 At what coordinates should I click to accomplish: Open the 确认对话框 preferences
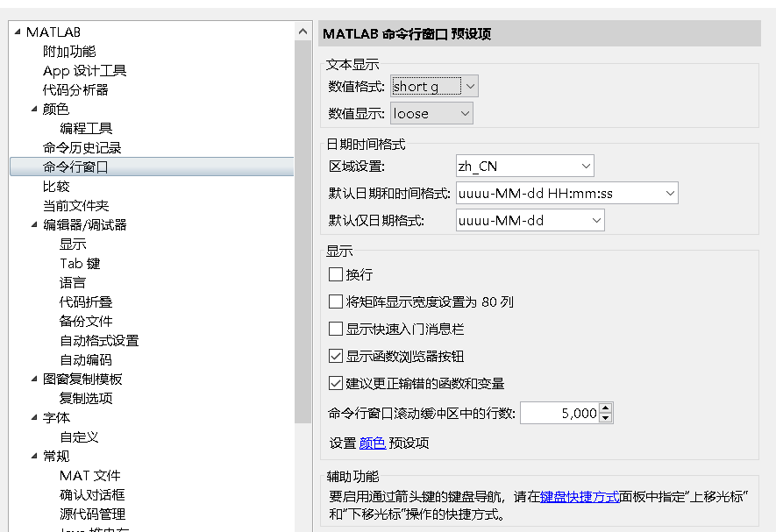[x=90, y=493]
